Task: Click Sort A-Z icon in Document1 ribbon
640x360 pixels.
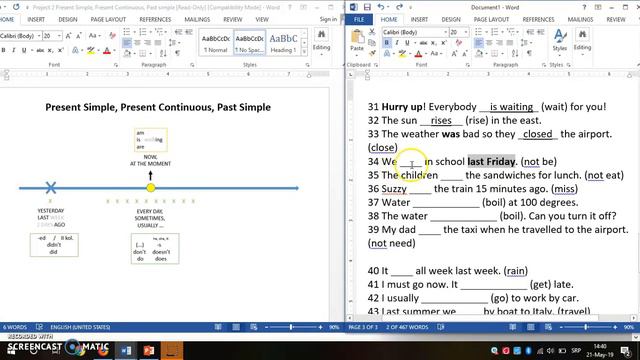Action: pyautogui.click(x=515, y=53)
